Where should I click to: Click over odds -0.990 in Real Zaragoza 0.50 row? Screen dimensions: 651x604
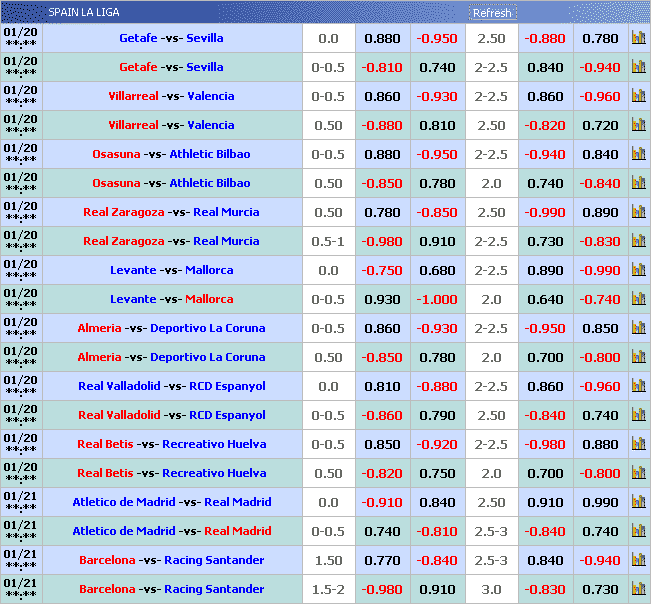pos(546,212)
